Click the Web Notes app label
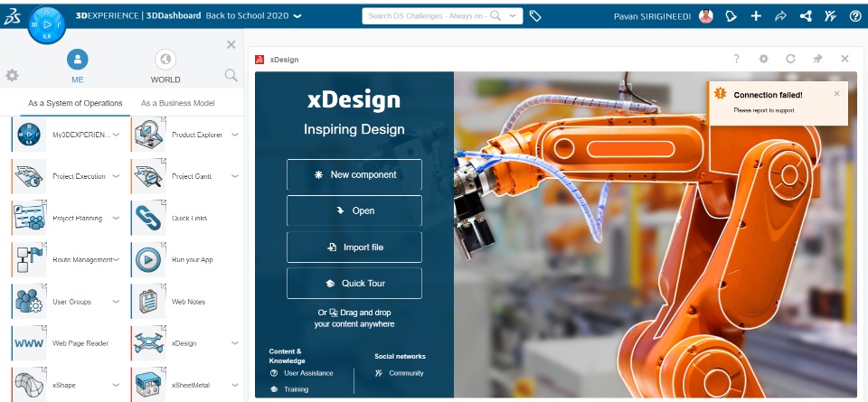The width and height of the screenshot is (868, 402). [188, 302]
